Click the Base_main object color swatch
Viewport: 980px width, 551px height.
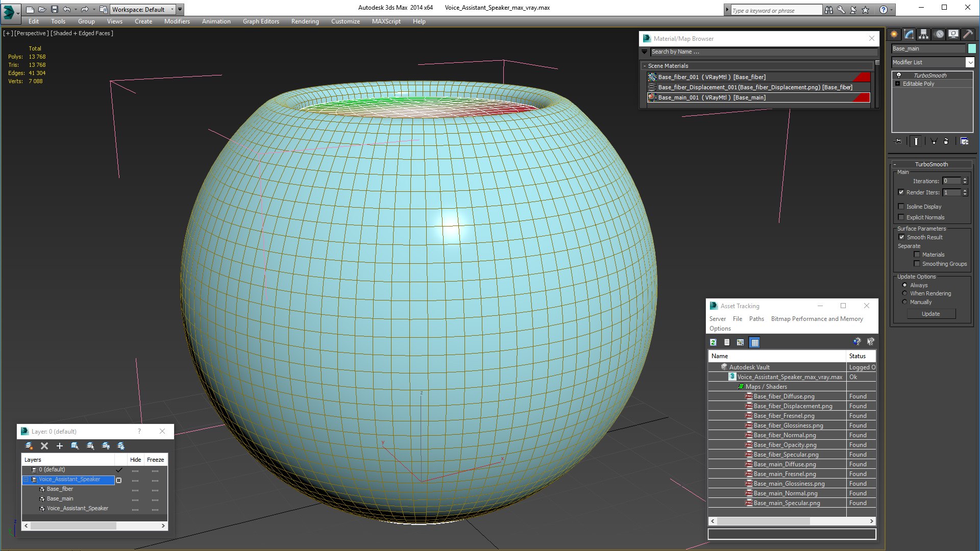pos(971,48)
